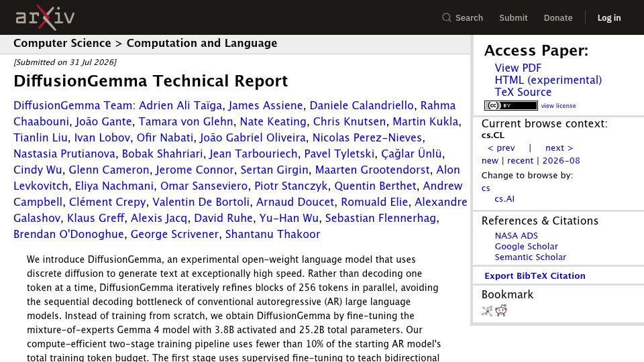644x362 pixels.
Task: Click author Jean Tarbouriech
Action: 254,154
